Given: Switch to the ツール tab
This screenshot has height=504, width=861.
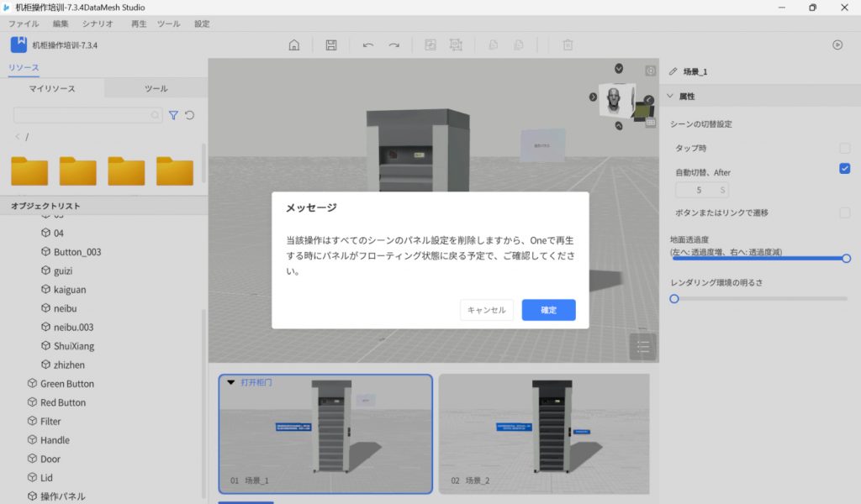Looking at the screenshot, I should [156, 88].
